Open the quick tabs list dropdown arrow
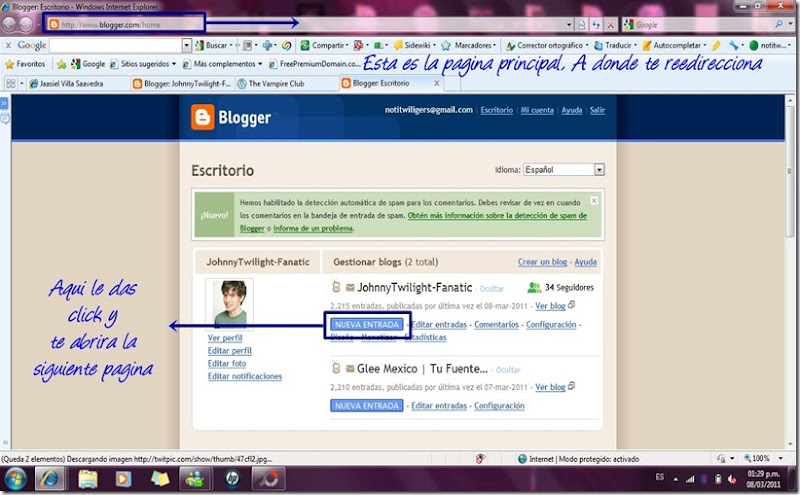 (x=21, y=83)
